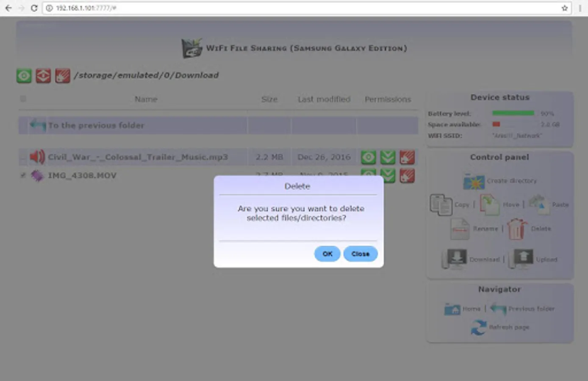The width and height of the screenshot is (588, 381).
Task: Click the browser back arrow
Action: coord(8,8)
